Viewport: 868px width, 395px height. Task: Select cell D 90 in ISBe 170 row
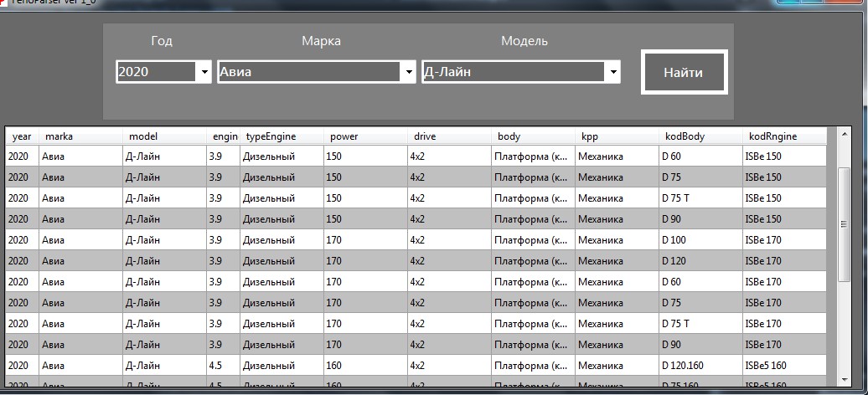pos(700,345)
